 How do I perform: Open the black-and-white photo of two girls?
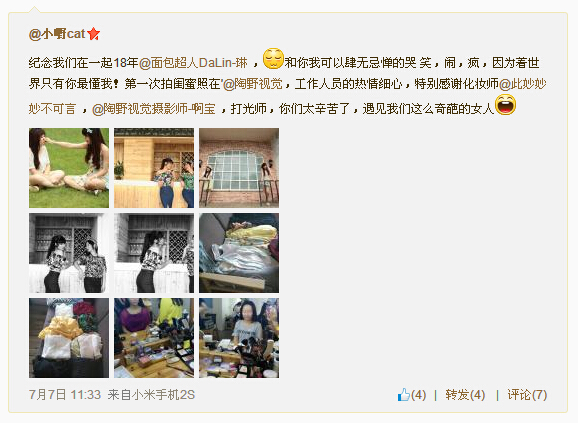pos(69,253)
